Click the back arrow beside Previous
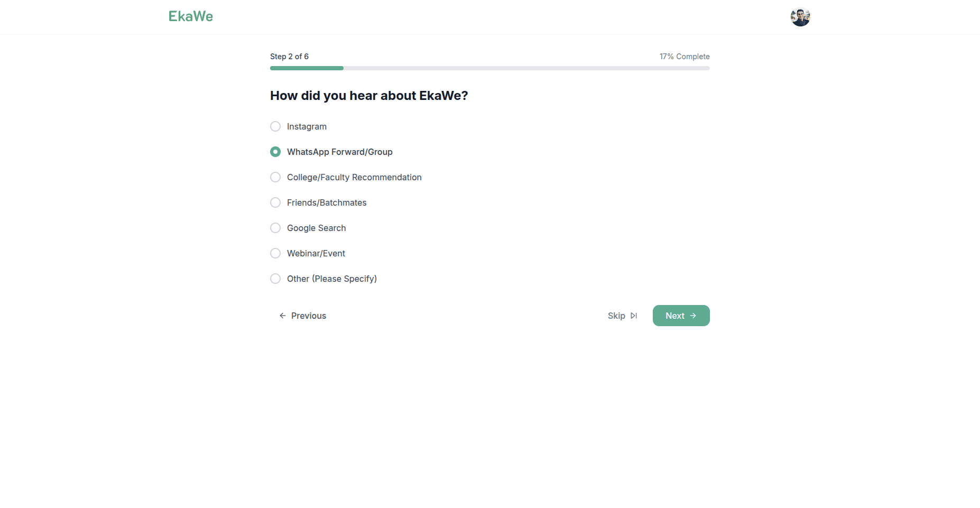This screenshot has width=980, height=508. pyautogui.click(x=282, y=316)
